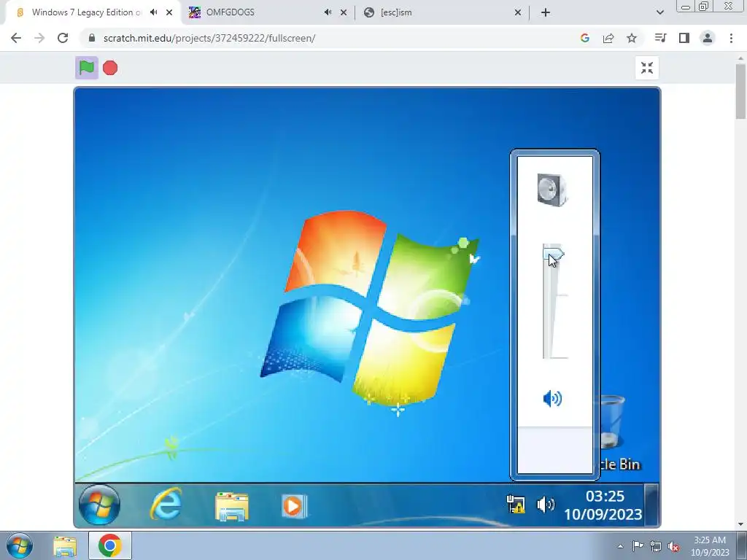Share this page from address bar

pos(608,38)
